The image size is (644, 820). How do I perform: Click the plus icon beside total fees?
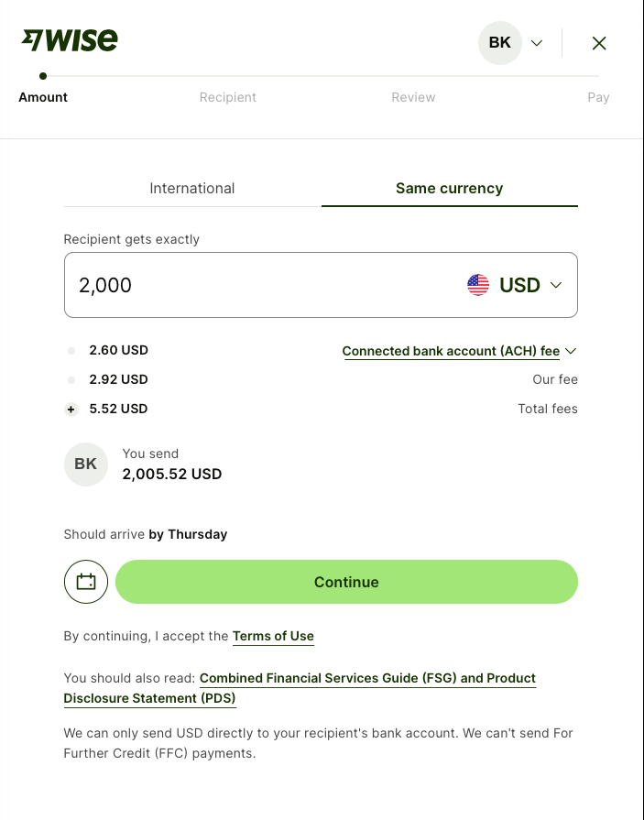tap(71, 410)
